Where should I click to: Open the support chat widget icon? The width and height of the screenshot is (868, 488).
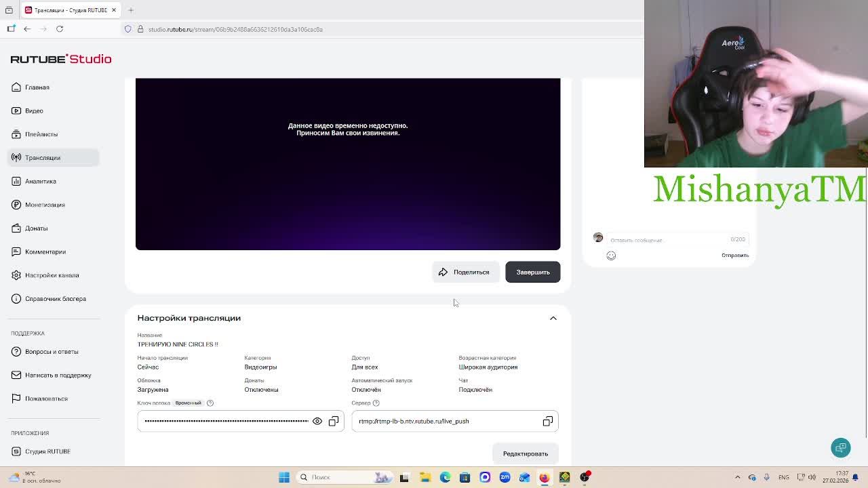coord(841,447)
